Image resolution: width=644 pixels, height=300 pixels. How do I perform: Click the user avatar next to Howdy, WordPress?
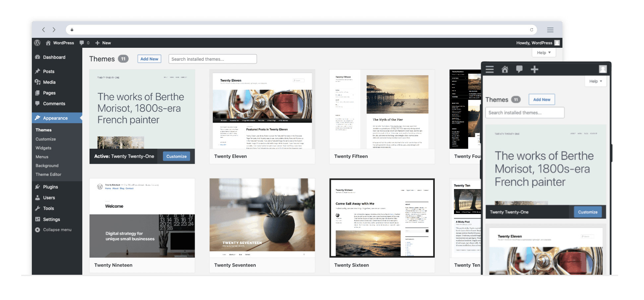[x=557, y=43]
